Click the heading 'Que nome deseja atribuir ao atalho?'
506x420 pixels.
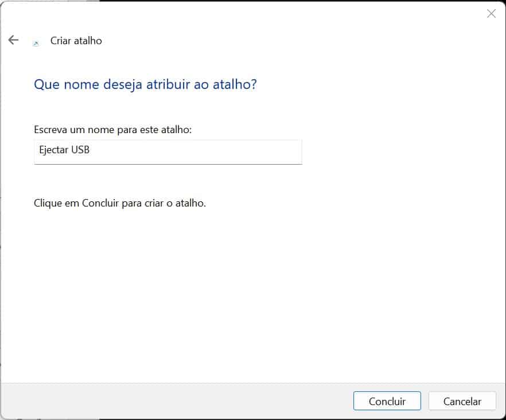point(145,84)
